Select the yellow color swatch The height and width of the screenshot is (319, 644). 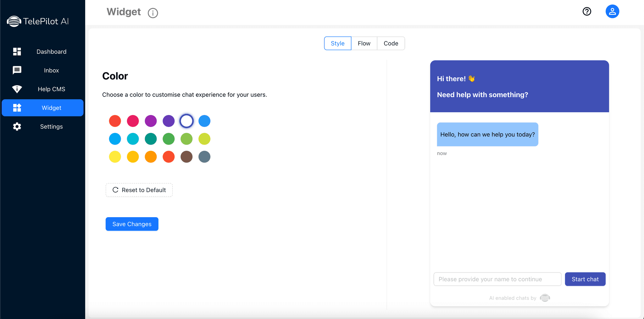(115, 157)
